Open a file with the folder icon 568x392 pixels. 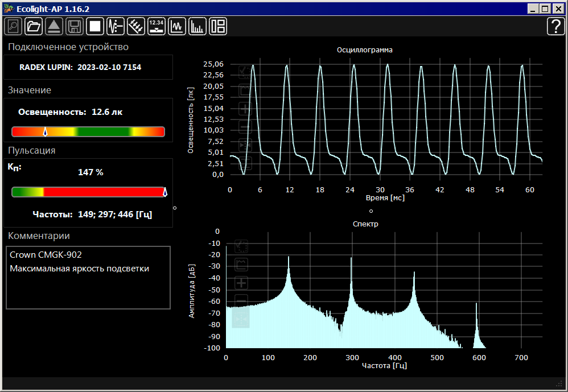click(x=34, y=26)
